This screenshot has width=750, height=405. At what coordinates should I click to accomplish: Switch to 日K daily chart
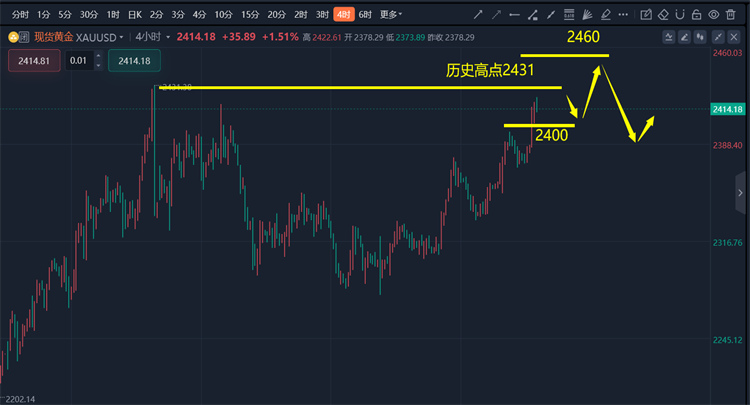(x=135, y=15)
